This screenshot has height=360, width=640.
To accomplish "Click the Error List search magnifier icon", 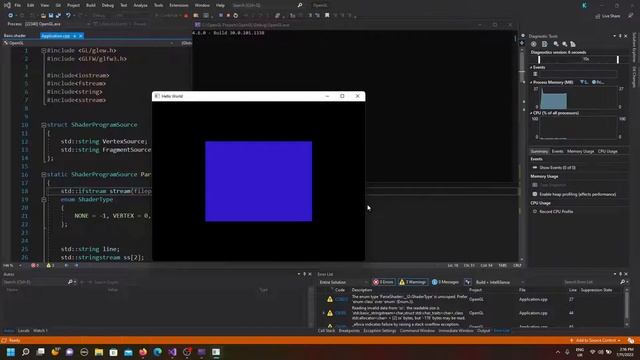I will (622, 282).
